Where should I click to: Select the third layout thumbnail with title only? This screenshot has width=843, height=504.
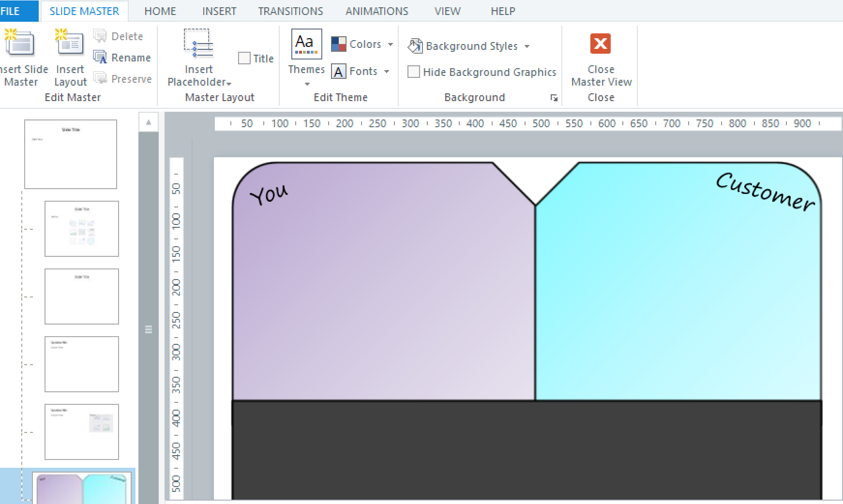(x=82, y=296)
